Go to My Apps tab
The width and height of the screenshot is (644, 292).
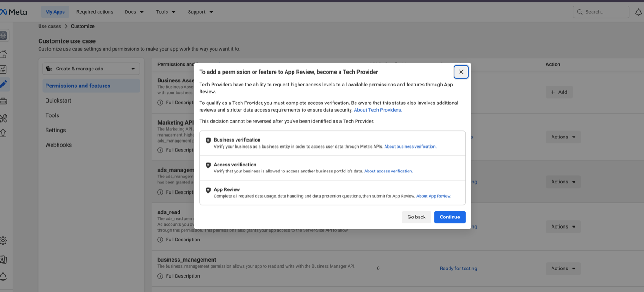[55, 12]
